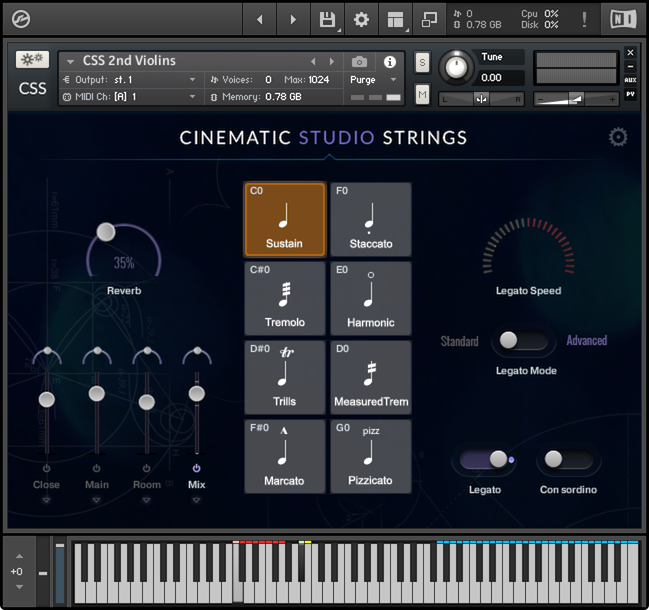Lower keyboard octave with down arrow
649x610 pixels.
tap(19, 587)
